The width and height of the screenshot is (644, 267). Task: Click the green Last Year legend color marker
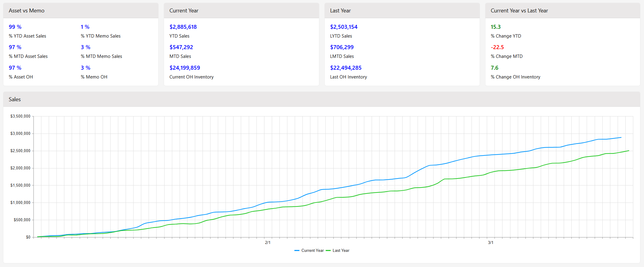328,251
